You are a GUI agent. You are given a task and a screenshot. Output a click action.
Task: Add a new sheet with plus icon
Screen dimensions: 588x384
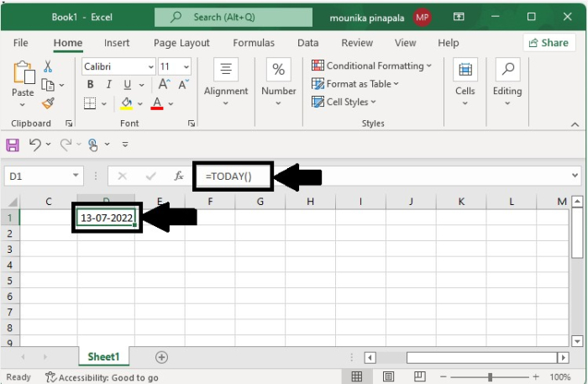coord(161,357)
